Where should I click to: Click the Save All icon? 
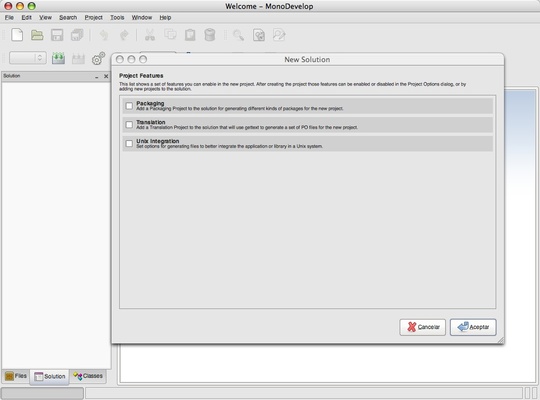pyautogui.click(x=77, y=35)
